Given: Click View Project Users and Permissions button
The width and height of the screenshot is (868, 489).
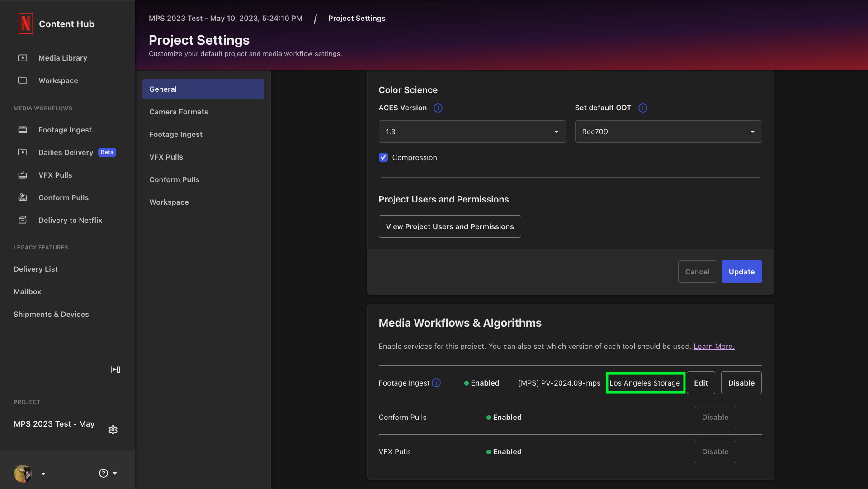Looking at the screenshot, I should point(450,226).
